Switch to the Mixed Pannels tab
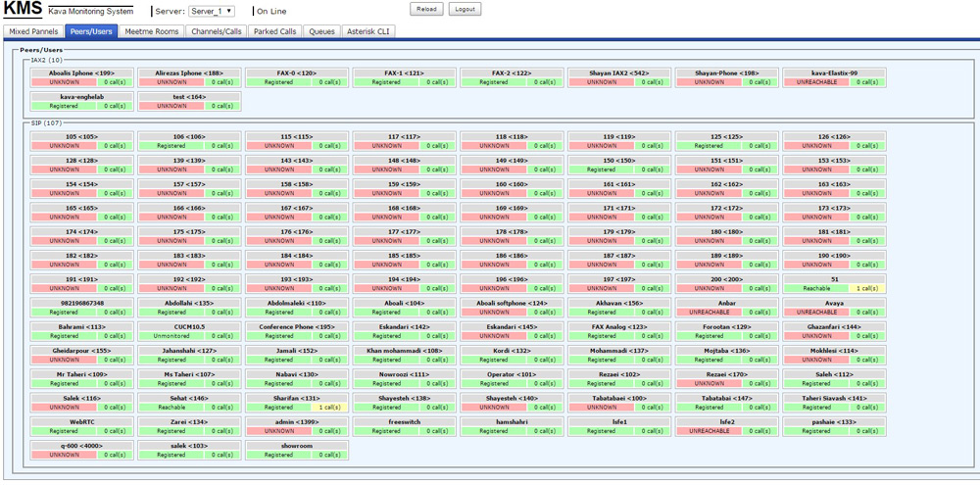The width and height of the screenshot is (980, 485). (33, 31)
